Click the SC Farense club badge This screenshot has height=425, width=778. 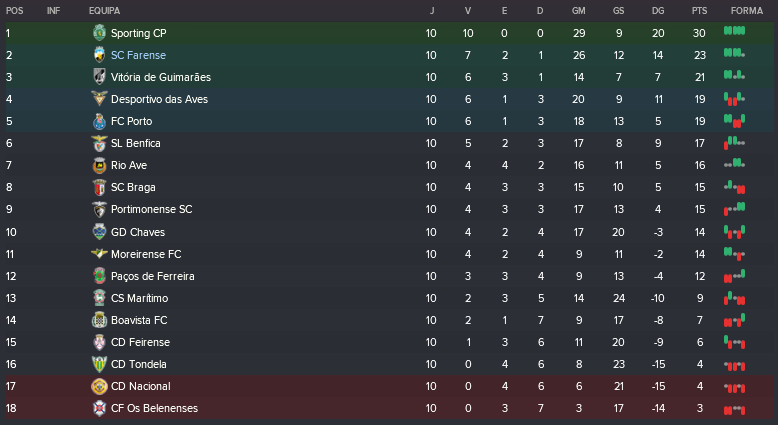pos(99,55)
